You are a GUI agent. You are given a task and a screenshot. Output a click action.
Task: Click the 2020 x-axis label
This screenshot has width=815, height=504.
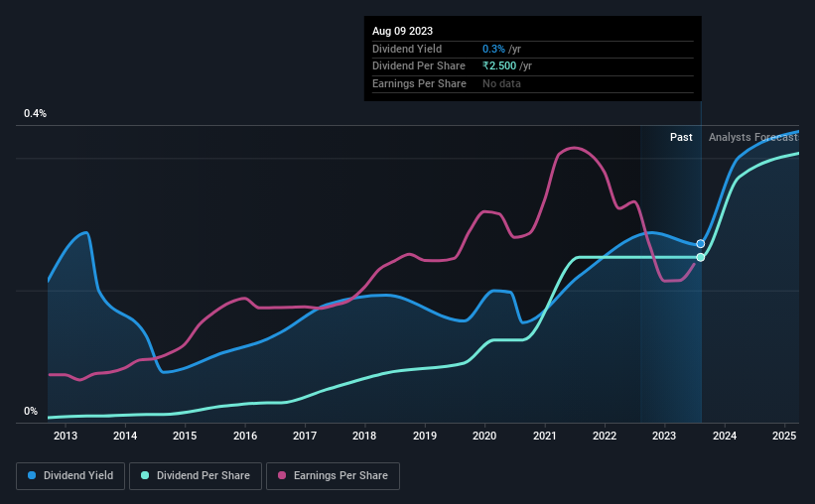484,436
